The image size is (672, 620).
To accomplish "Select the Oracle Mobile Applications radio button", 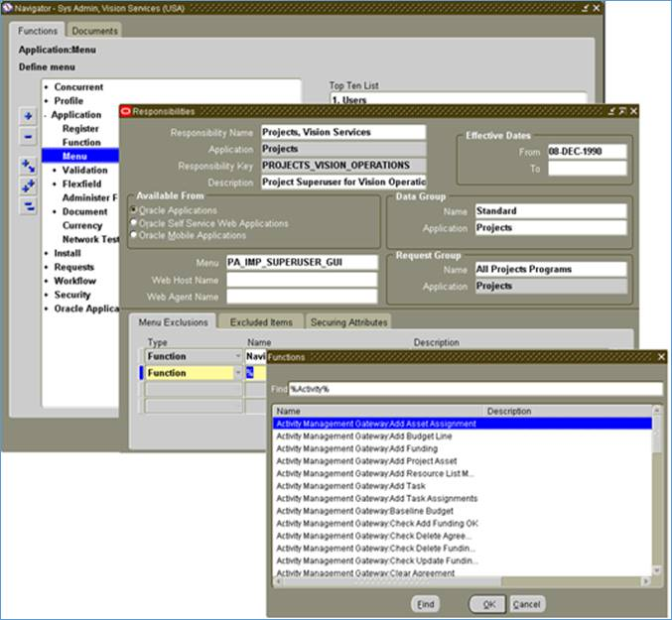I will click(x=134, y=235).
